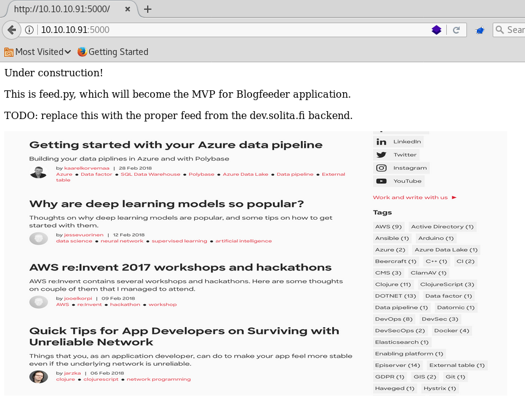Screen dimensions: 525x420
Task: Click the address bar URL field
Action: tap(232, 30)
